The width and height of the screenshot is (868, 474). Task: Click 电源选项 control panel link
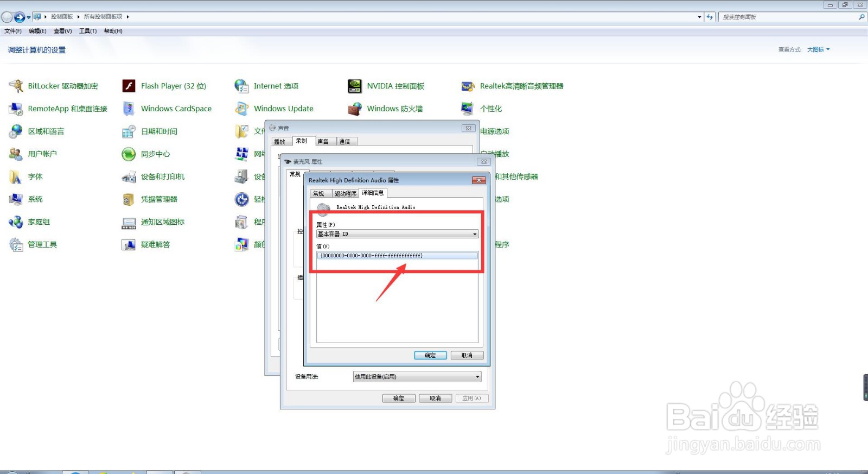coord(495,131)
